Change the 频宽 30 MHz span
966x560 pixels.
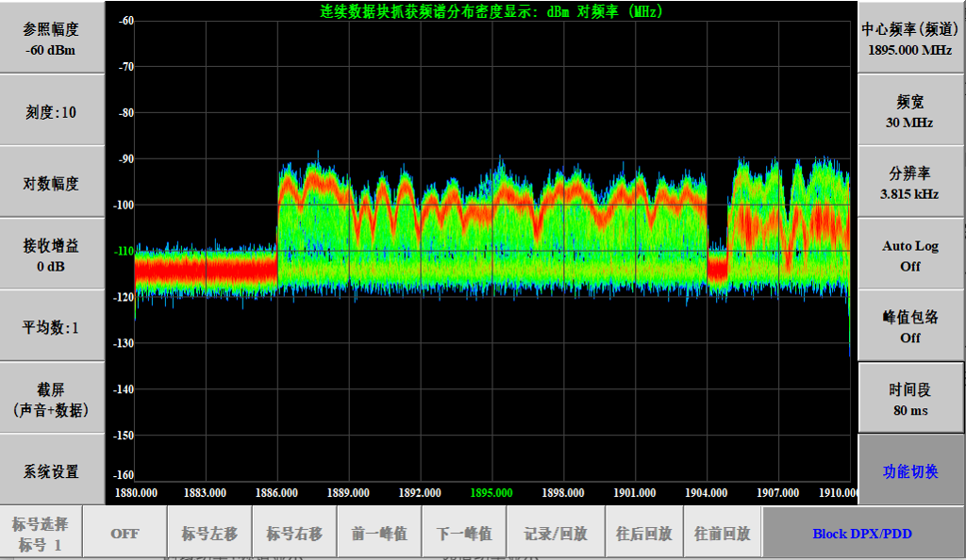910,110
